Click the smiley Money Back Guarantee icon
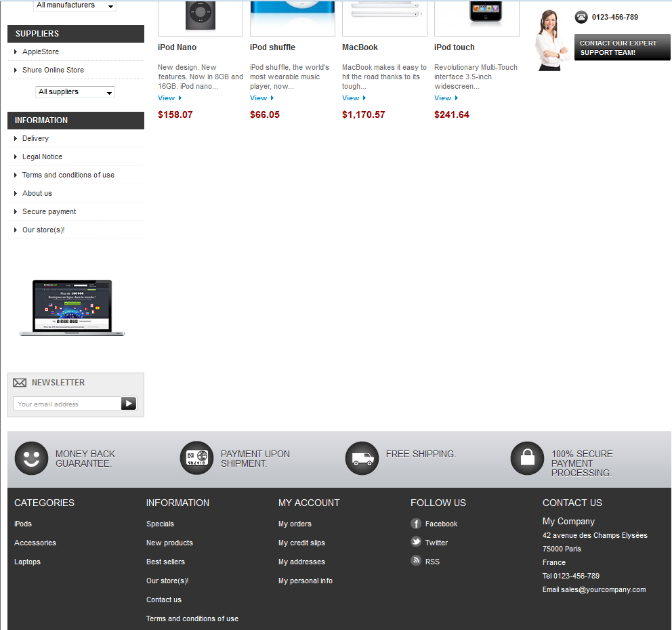This screenshot has height=630, width=672. [31, 458]
